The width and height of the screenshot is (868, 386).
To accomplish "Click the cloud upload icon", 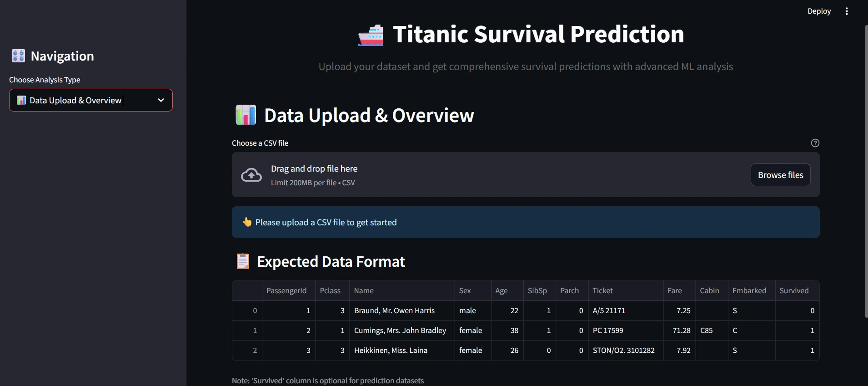I will click(x=251, y=175).
